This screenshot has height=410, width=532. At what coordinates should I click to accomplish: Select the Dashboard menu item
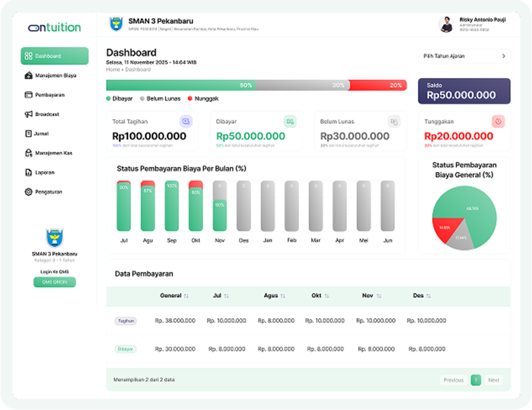coord(54,56)
